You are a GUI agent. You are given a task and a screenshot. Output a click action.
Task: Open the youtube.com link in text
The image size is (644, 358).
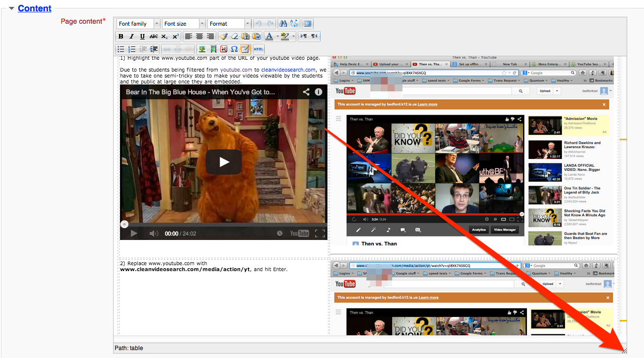click(236, 70)
